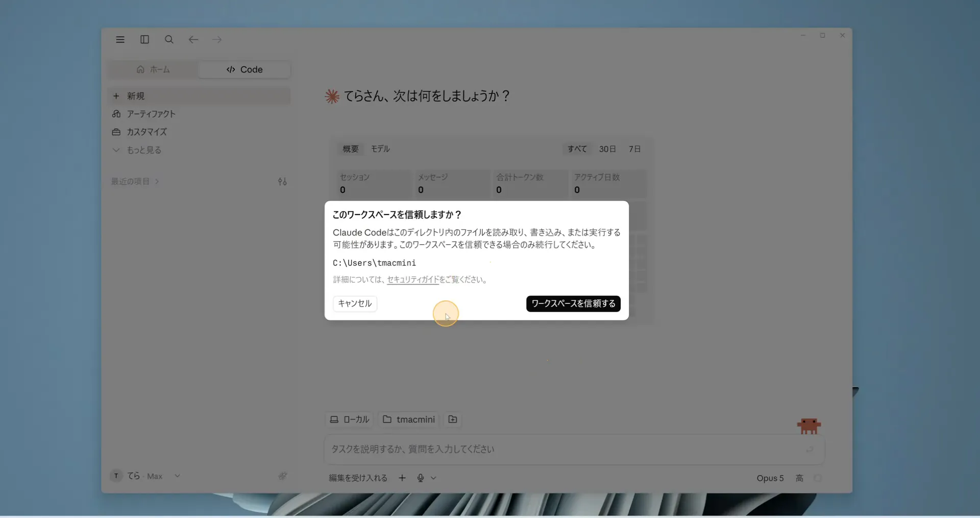Click the icon right of account menu

click(282, 476)
